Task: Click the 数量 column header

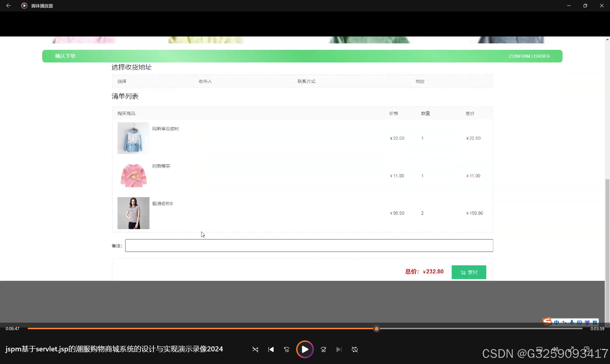Action: (425, 113)
